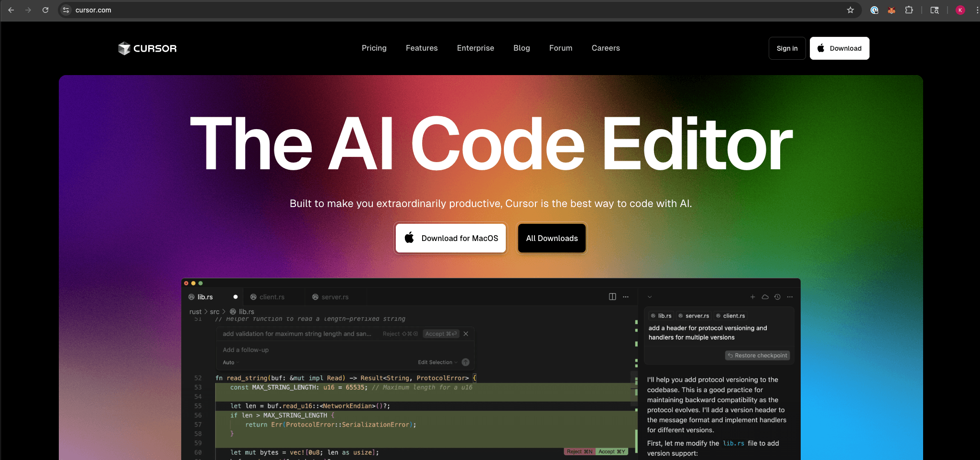
Task: Close the inline edit prompt with X
Action: (466, 334)
